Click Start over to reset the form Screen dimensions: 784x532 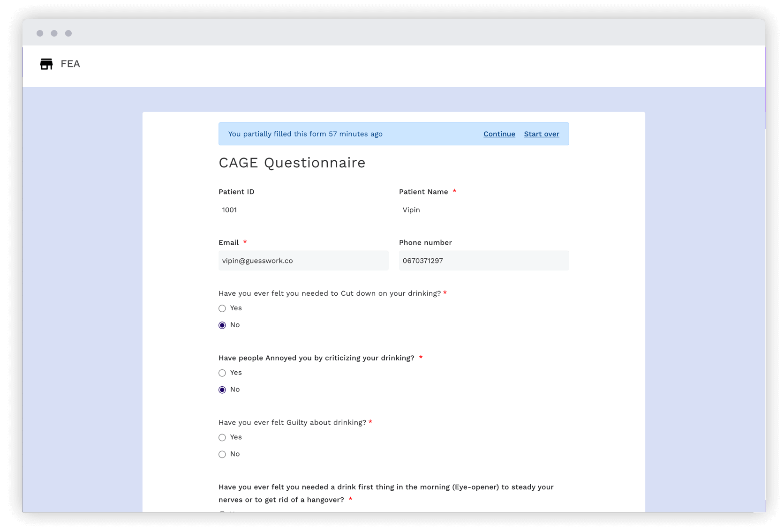pyautogui.click(x=542, y=134)
